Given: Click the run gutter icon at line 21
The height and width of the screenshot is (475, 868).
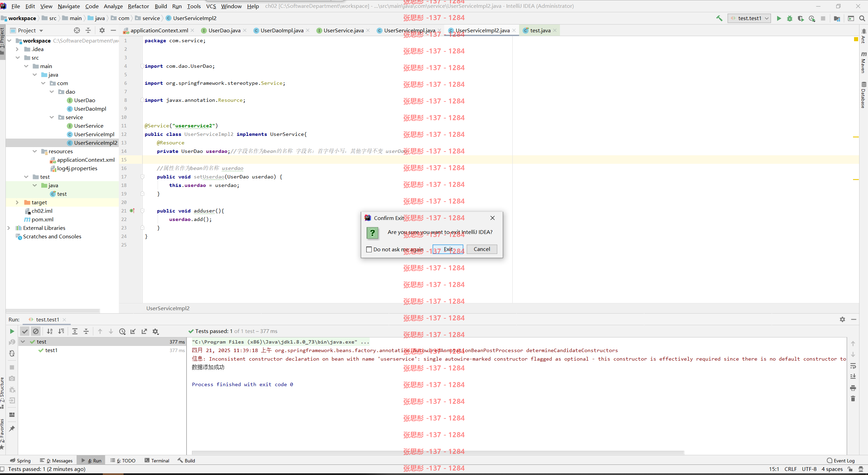Looking at the screenshot, I should 132,211.
